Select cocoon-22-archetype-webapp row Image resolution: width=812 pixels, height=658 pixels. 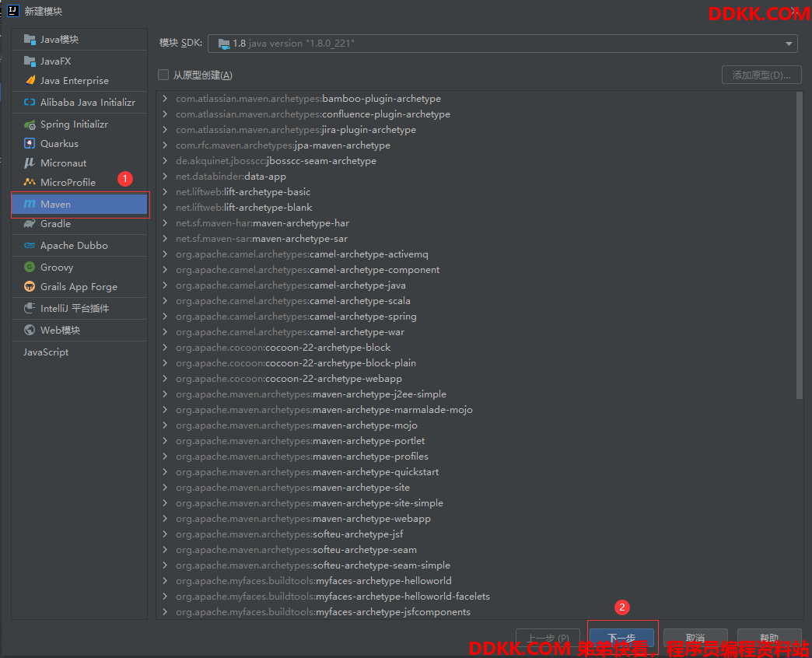(476, 379)
